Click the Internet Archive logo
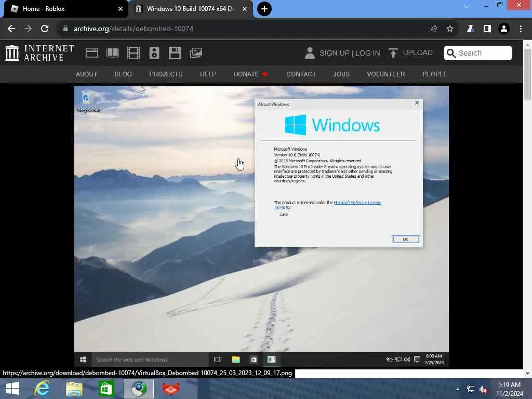This screenshot has width=532, height=399. point(39,53)
